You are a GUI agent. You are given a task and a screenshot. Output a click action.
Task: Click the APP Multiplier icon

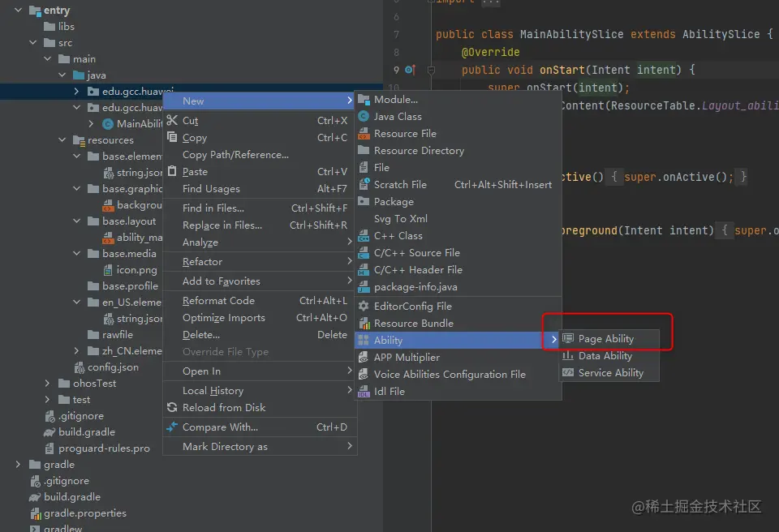click(364, 357)
